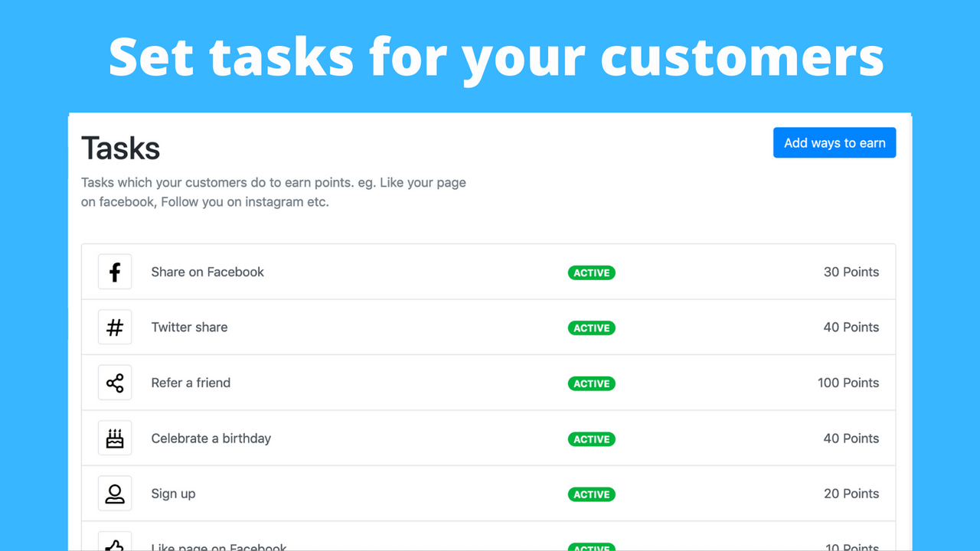Viewport: 980px width, 551px height.
Task: Click the 100 Points label on Refer a friend
Action: (848, 383)
